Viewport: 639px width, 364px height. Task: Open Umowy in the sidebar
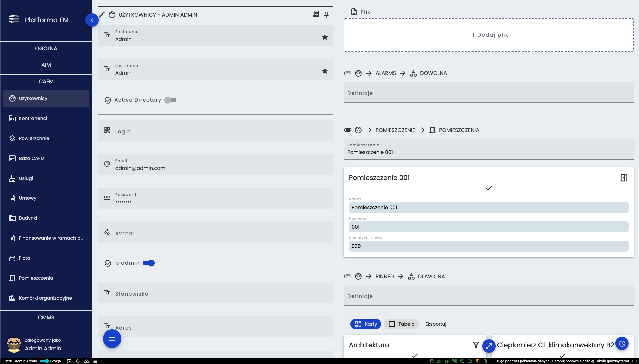[46, 198]
